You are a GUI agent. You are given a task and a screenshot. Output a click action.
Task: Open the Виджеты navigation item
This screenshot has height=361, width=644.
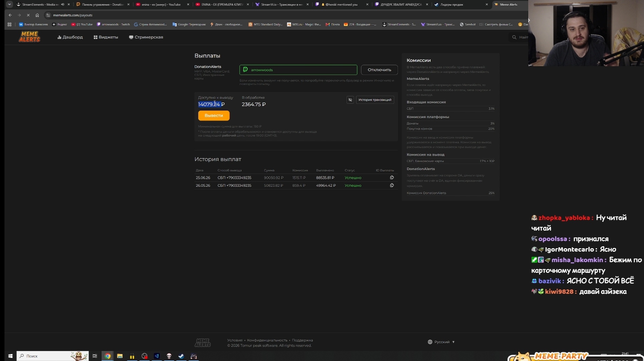[x=106, y=37]
